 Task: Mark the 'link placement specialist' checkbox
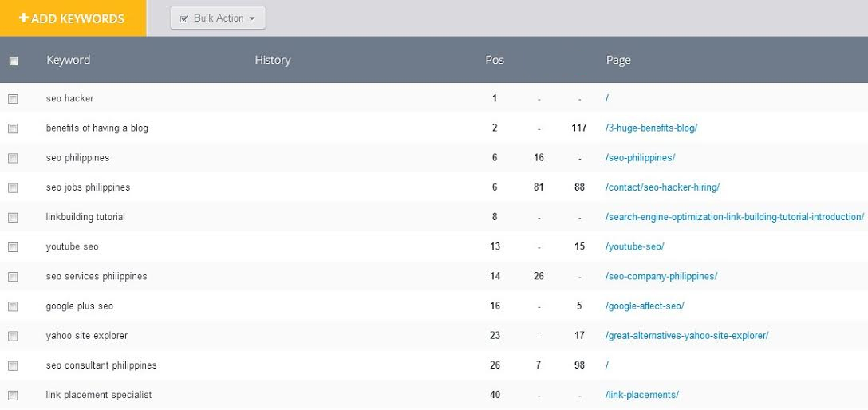(x=13, y=396)
